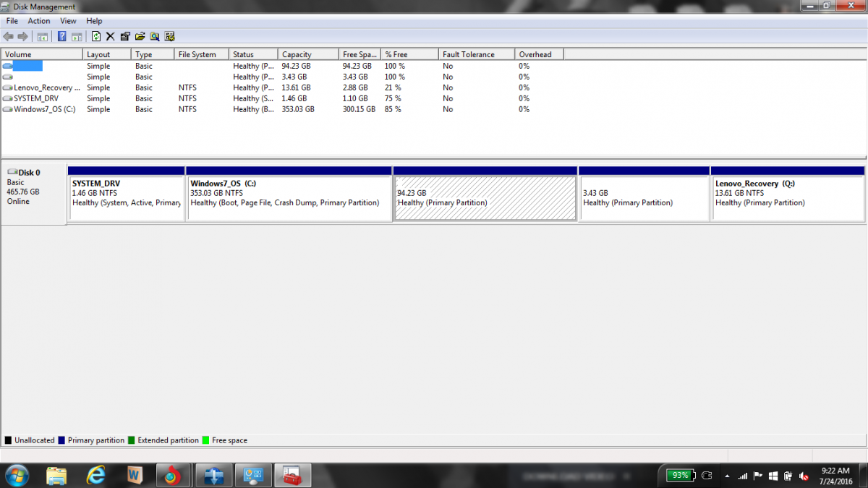Image resolution: width=868 pixels, height=488 pixels.
Task: Select the highlighted unnamed 94.23 GB volume row
Action: click(282, 66)
